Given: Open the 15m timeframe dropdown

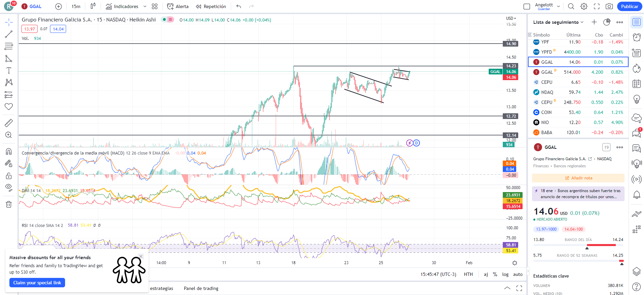Looking at the screenshot, I should (x=76, y=6).
